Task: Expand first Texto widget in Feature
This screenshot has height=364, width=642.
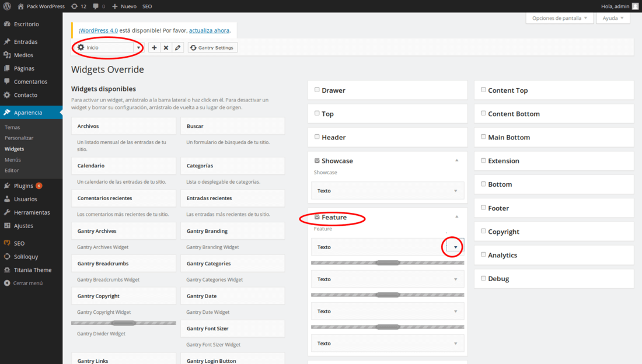Action: click(x=455, y=247)
